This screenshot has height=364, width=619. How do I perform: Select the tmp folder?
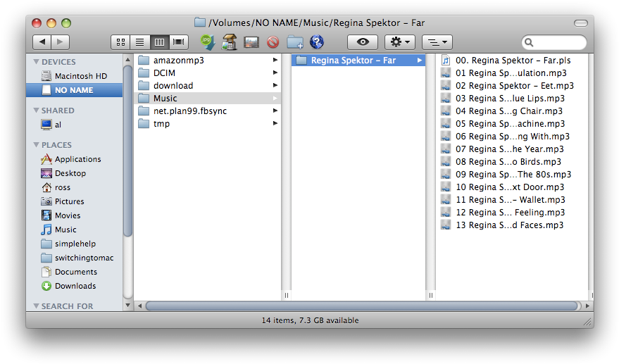pos(208,124)
